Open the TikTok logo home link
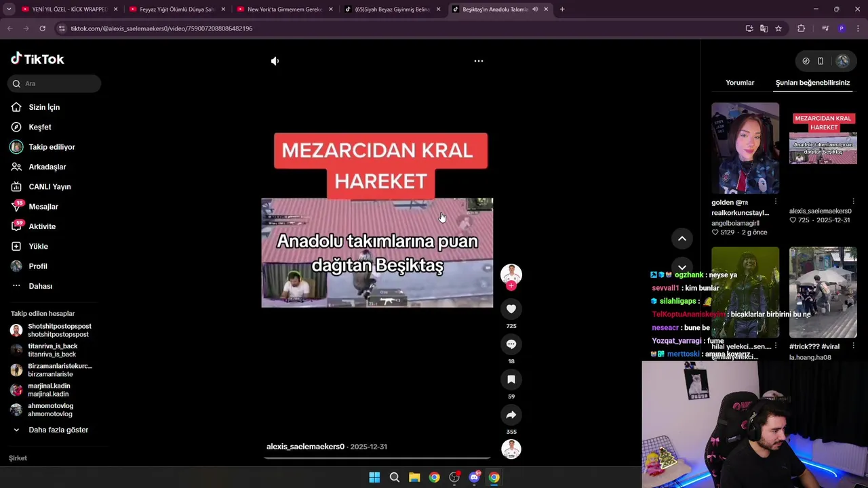 pos(37,59)
